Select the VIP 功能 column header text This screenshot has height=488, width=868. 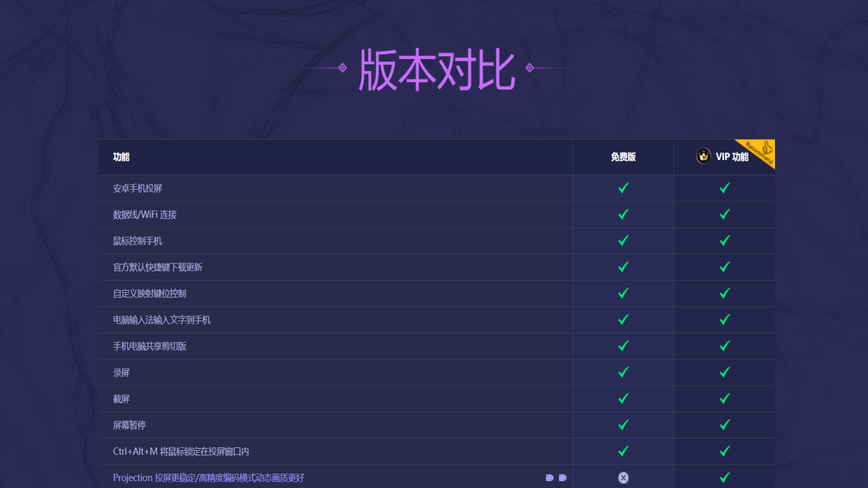coord(732,157)
